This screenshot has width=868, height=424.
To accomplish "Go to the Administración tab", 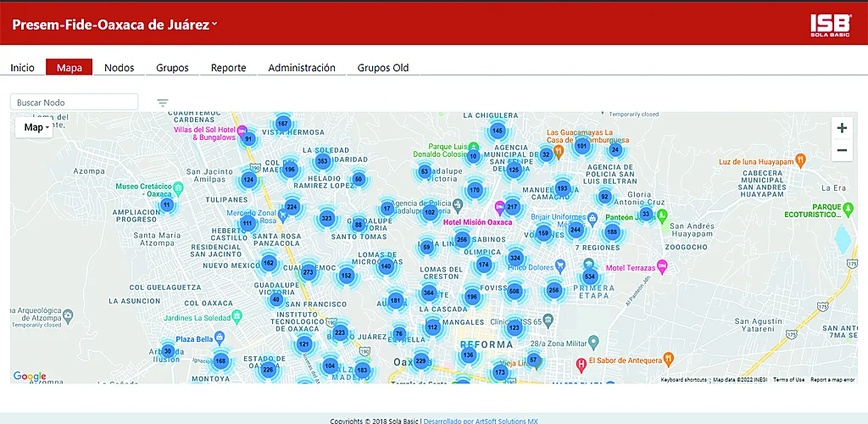I will [x=302, y=68].
